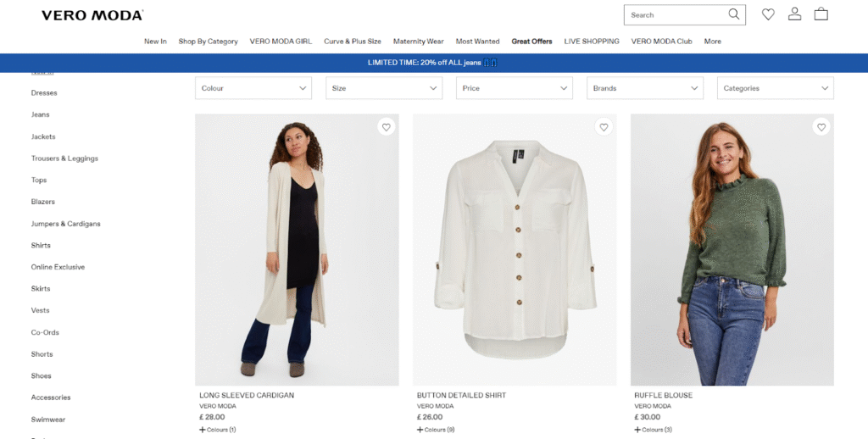
Task: Click the £ 28.00 price
Action: (x=212, y=417)
